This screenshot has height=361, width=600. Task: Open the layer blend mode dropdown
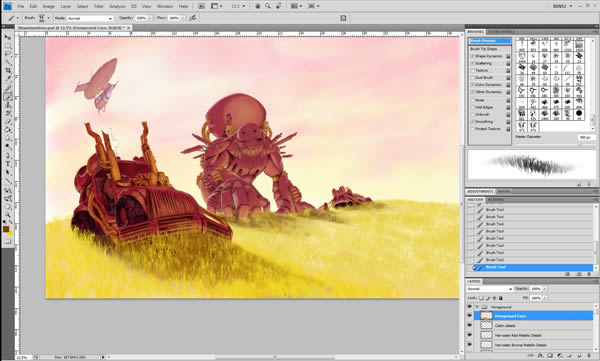pyautogui.click(x=489, y=289)
